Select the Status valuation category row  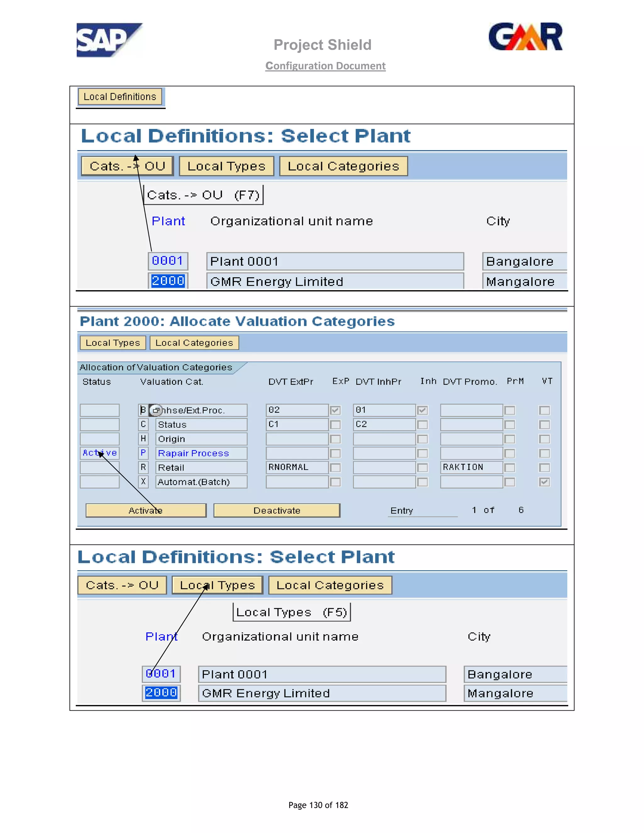point(202,424)
